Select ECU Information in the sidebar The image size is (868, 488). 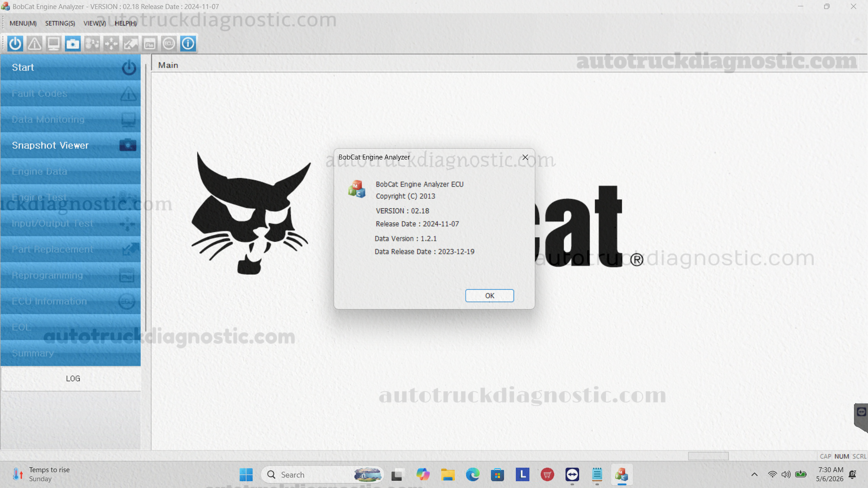click(71, 301)
